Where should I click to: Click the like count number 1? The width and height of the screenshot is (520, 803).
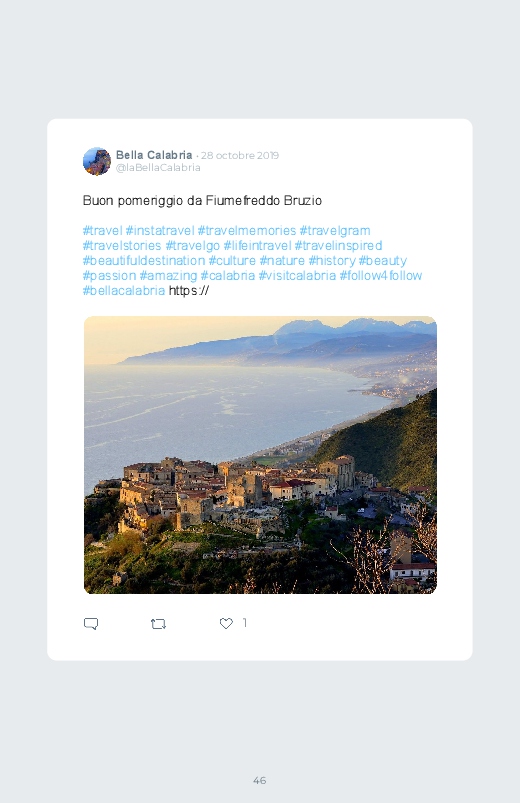click(x=245, y=623)
